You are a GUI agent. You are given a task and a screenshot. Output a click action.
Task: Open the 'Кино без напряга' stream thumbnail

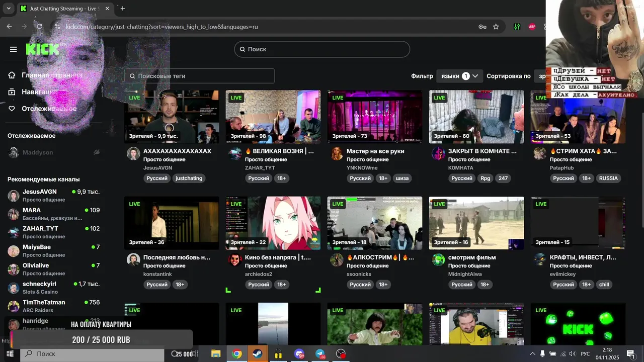pos(273,223)
